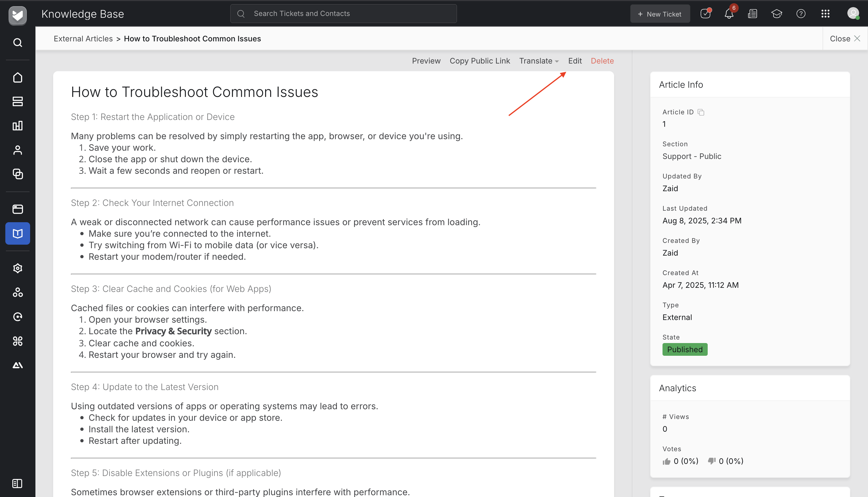
Task: Open the command-key apps icon in the sidebar
Action: click(x=17, y=341)
